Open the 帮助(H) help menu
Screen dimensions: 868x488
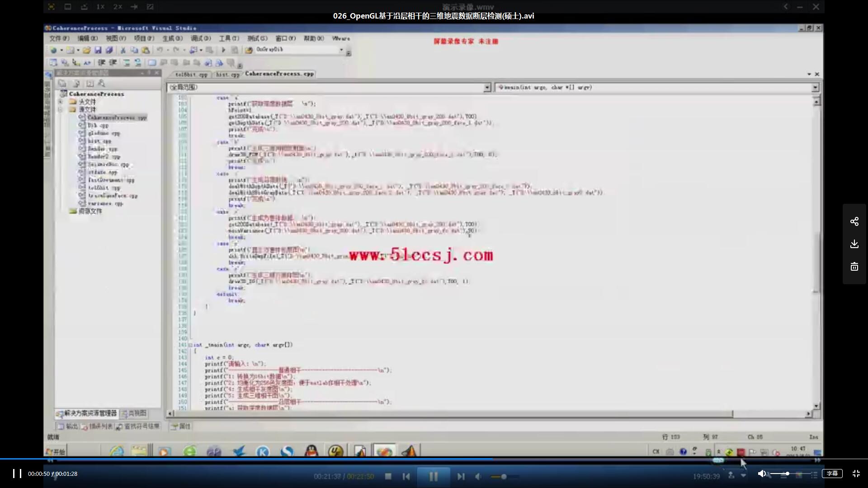[314, 38]
